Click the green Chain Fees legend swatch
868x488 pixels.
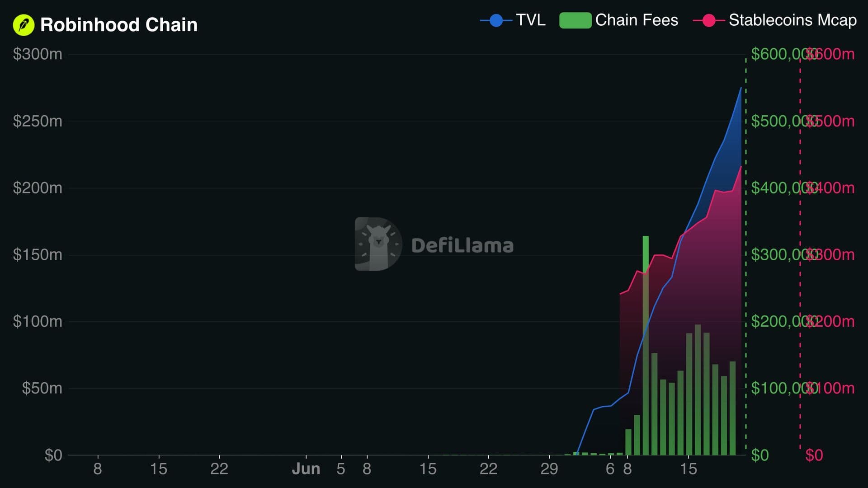pyautogui.click(x=575, y=20)
